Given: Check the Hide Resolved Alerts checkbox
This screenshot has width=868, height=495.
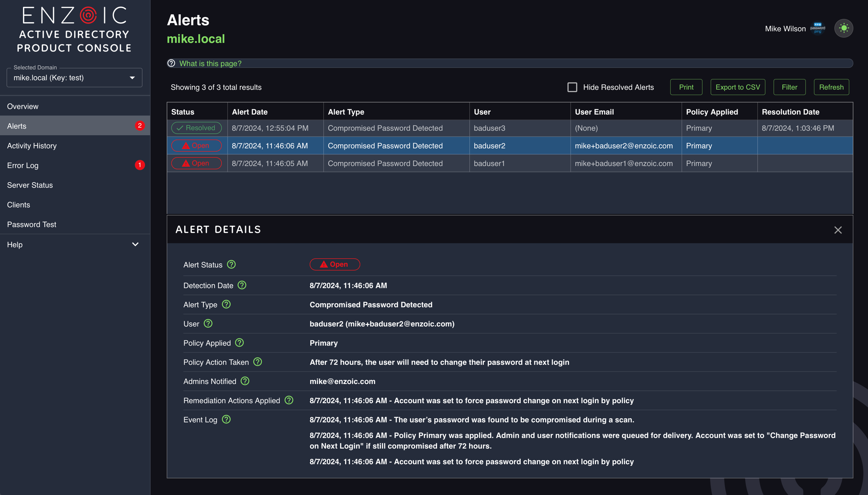Looking at the screenshot, I should 572,87.
